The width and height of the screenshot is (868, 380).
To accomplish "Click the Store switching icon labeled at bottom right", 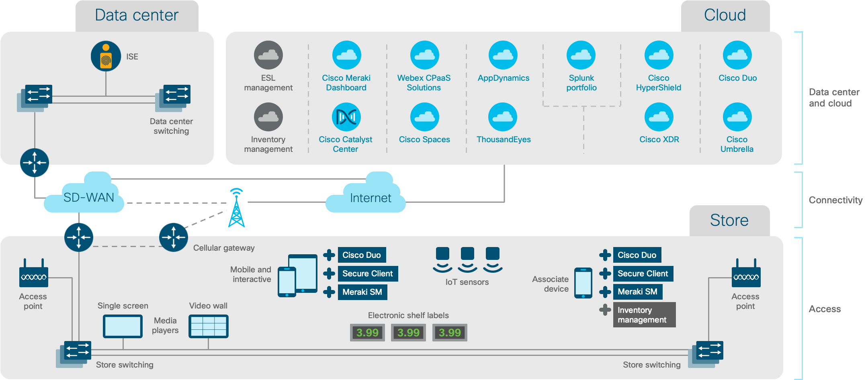I will pos(706,354).
